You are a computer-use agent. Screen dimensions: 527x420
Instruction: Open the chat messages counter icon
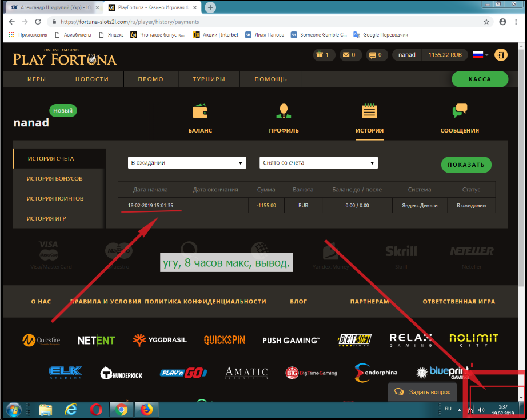(376, 55)
